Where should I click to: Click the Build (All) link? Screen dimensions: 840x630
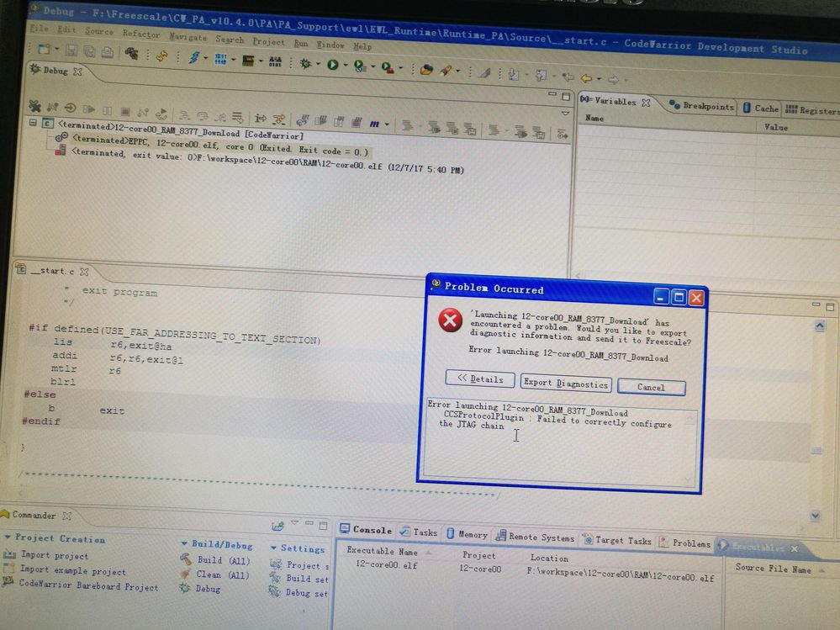(224, 560)
